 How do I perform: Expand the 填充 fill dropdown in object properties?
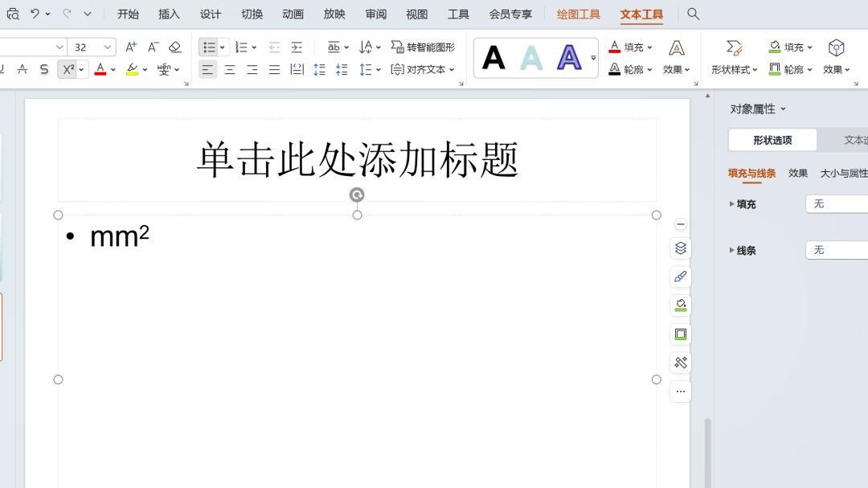coord(836,203)
